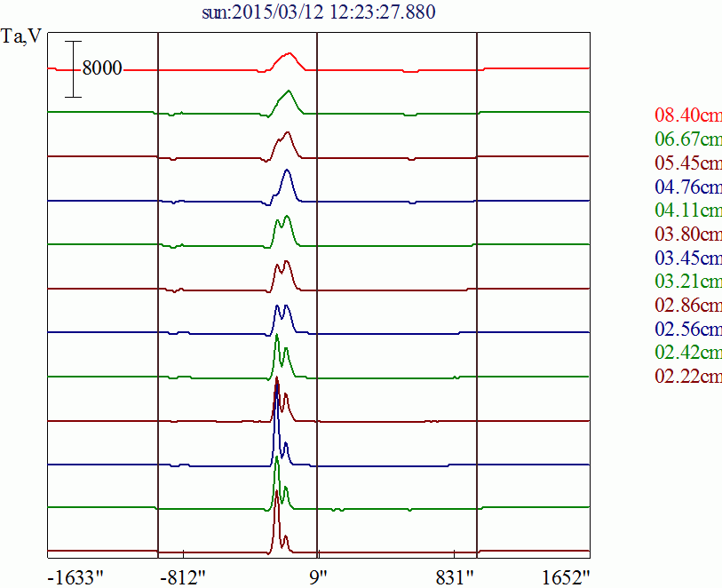Select the 06.67cm wavelength legend label

pyautogui.click(x=688, y=139)
